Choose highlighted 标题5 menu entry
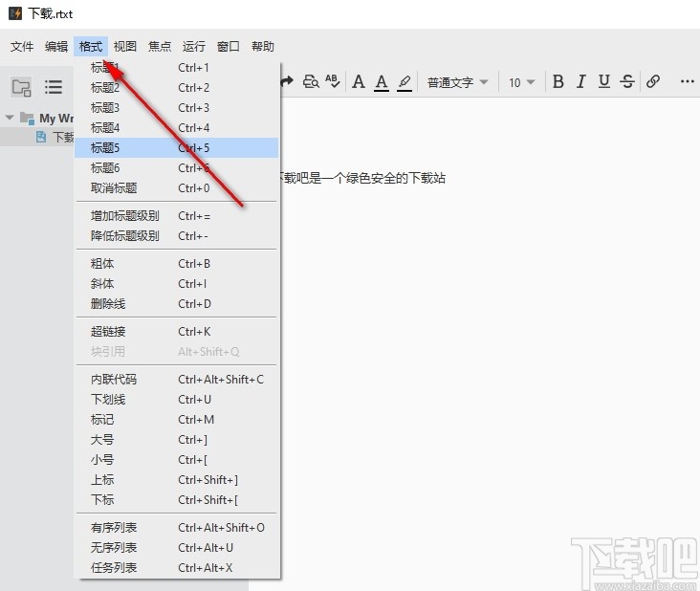The height and width of the screenshot is (591, 700). tap(177, 147)
